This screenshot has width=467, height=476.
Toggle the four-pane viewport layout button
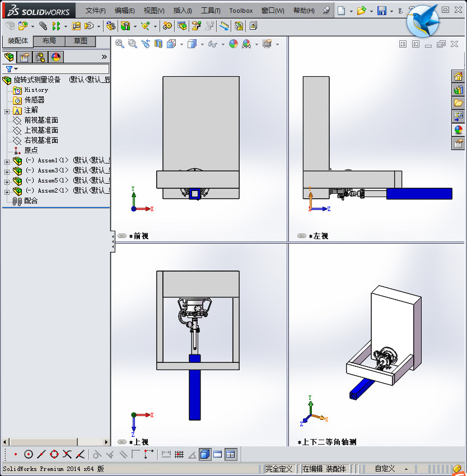pos(231,455)
